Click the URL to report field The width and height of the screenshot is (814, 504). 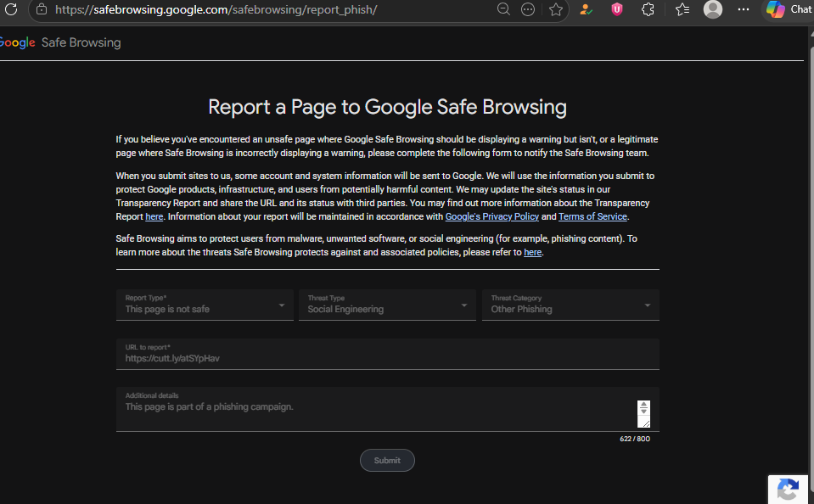[387, 354]
